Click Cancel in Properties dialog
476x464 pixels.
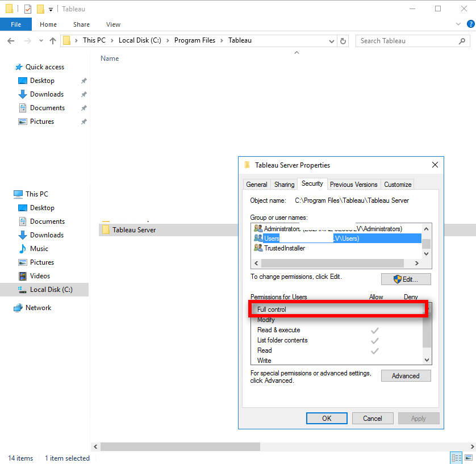pos(373,419)
